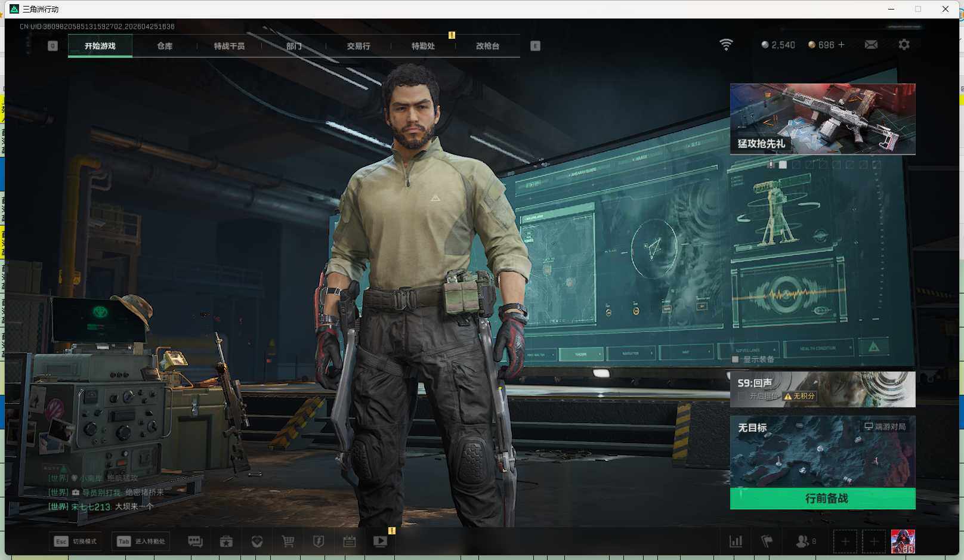Click the second empty teammate invite slot

tap(874, 542)
